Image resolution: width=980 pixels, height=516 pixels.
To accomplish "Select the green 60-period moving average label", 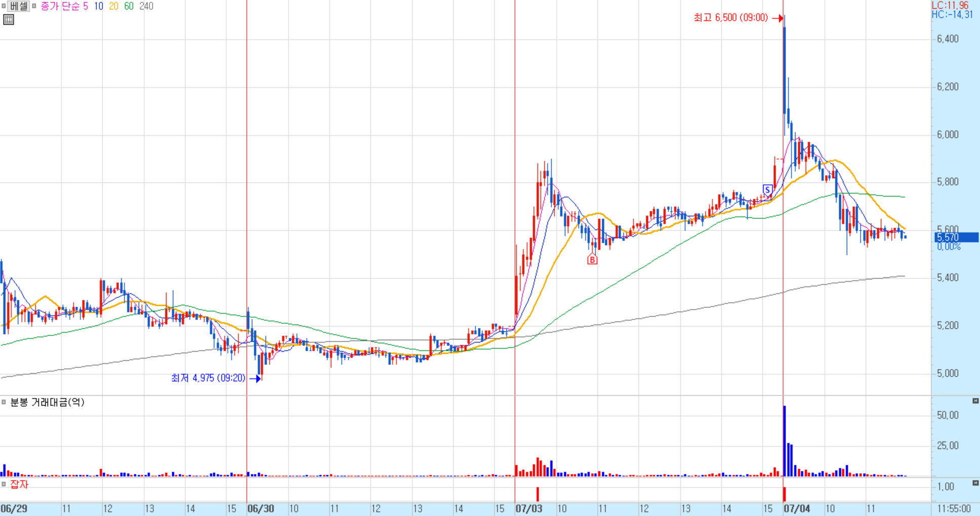I will click(129, 6).
